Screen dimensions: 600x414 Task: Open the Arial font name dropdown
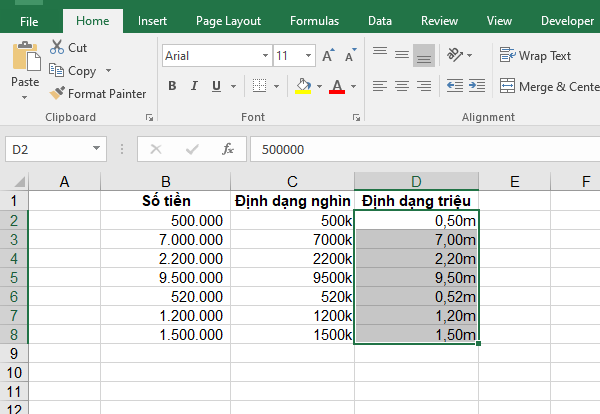pyautogui.click(x=264, y=56)
